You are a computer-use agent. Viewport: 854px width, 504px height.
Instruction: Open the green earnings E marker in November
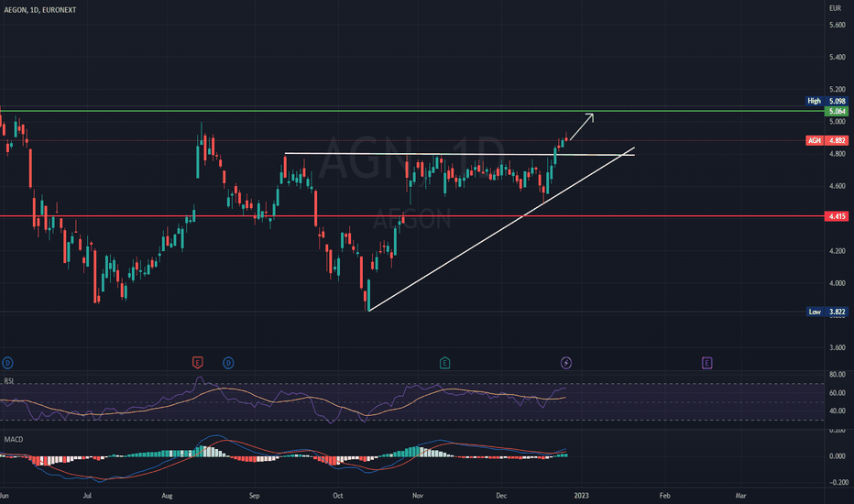[444, 362]
